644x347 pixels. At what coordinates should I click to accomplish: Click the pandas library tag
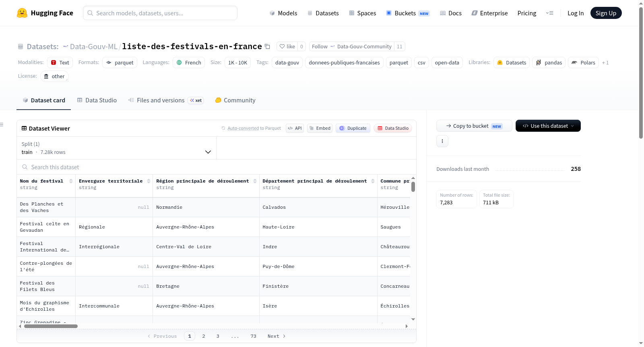tap(549, 62)
